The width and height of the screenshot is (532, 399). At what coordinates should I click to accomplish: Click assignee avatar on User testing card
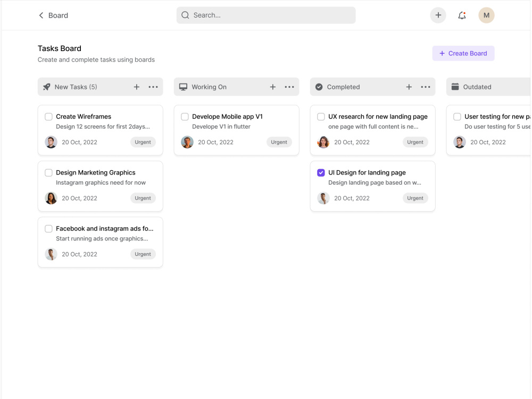460,142
